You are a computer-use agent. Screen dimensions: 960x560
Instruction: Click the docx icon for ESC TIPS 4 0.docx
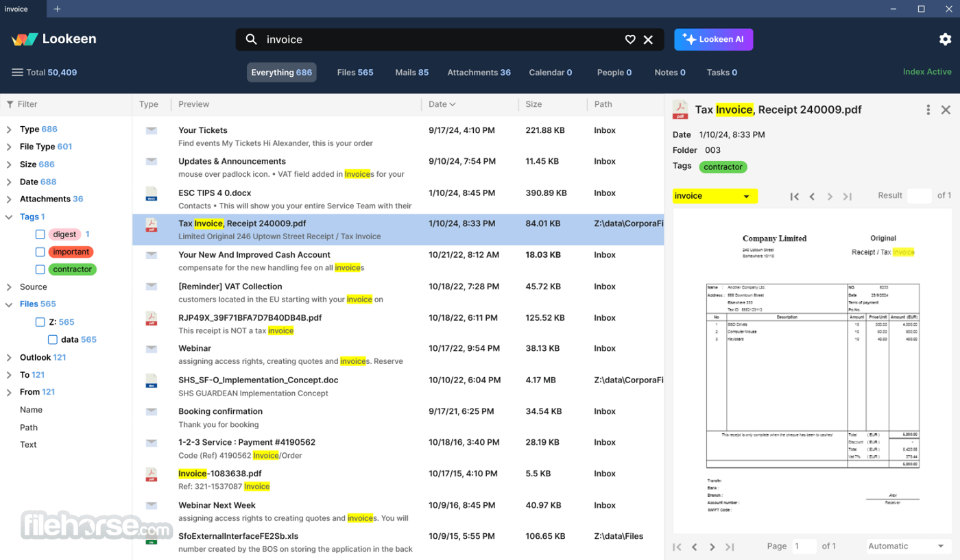[152, 193]
